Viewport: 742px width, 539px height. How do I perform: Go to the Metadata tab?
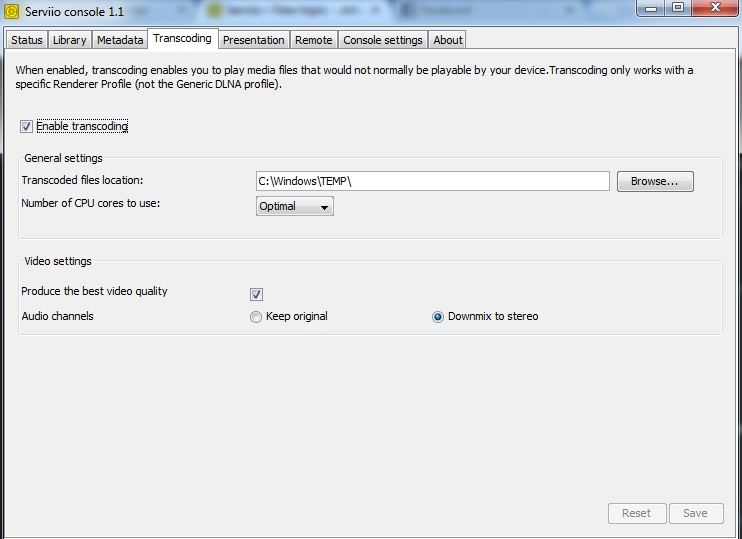(120, 40)
